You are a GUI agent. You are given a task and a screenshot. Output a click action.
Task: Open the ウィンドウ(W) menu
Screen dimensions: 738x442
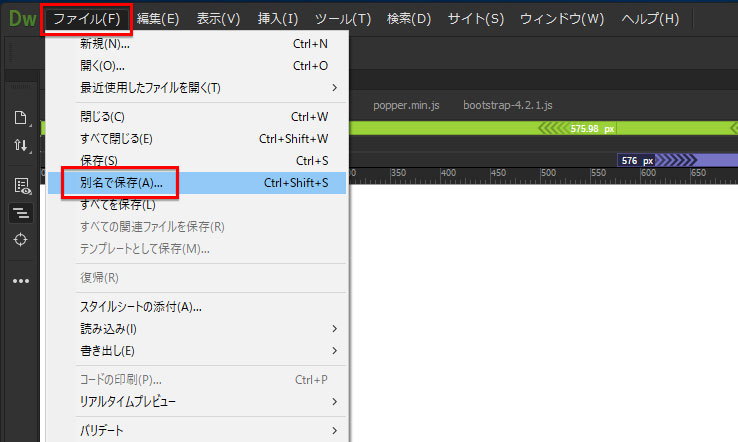(562, 19)
